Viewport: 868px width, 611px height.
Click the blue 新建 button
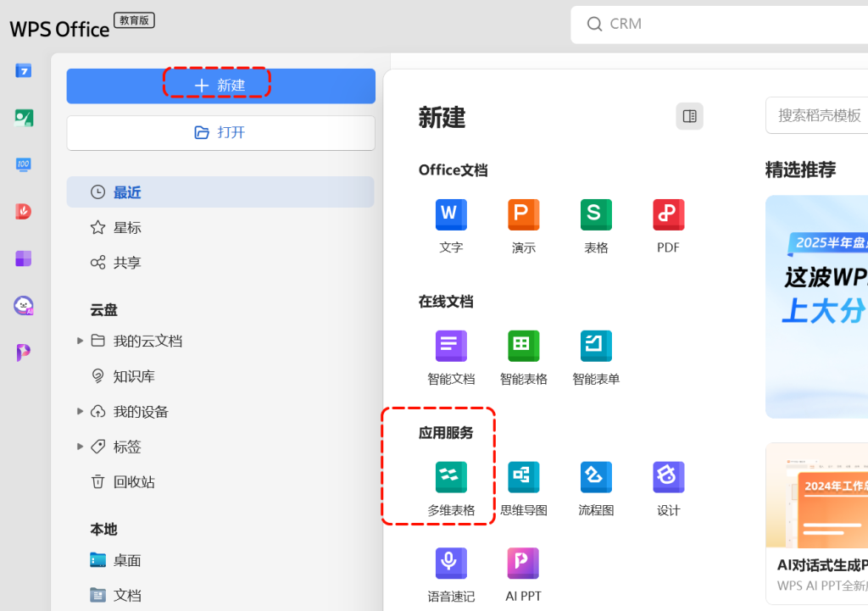(x=221, y=86)
